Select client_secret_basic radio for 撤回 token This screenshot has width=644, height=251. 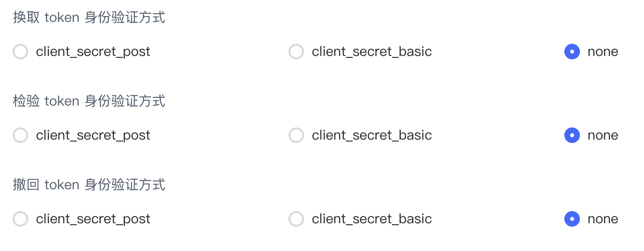(296, 219)
